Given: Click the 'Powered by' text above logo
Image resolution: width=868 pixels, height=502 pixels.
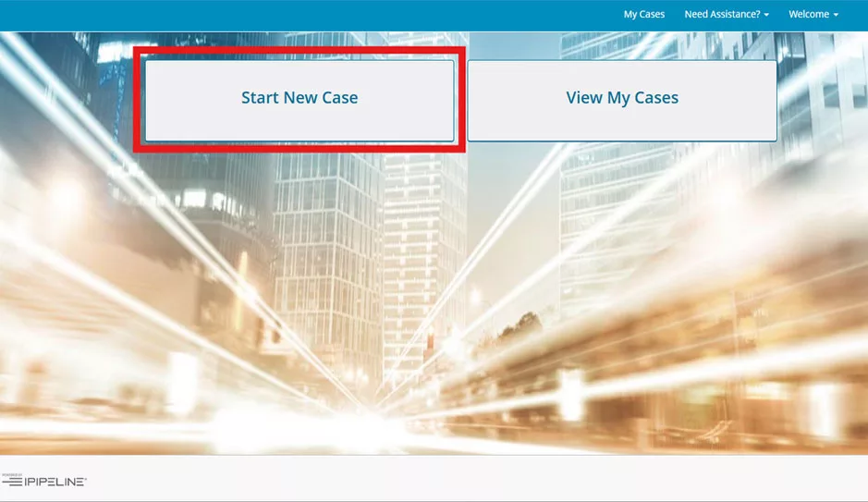Looking at the screenshot, I should [11, 474].
